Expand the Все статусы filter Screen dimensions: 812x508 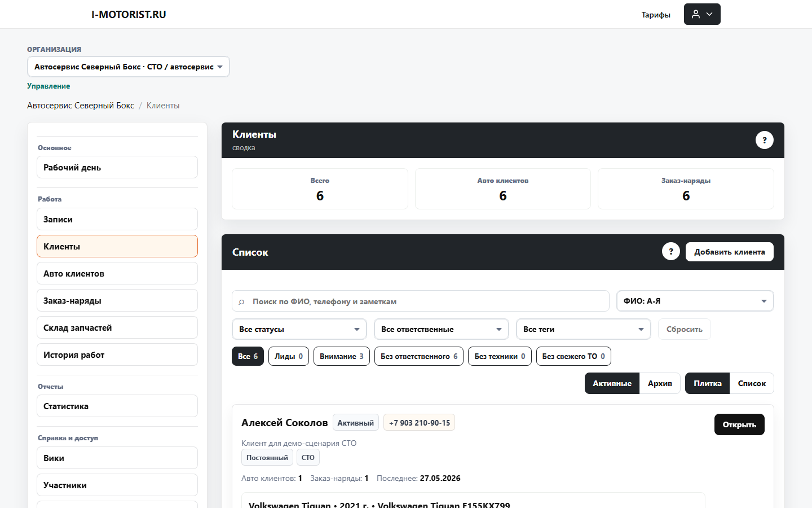299,329
